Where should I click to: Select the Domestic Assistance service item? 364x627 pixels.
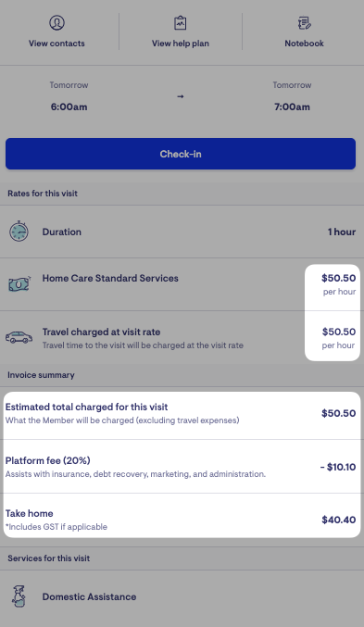pos(182,596)
